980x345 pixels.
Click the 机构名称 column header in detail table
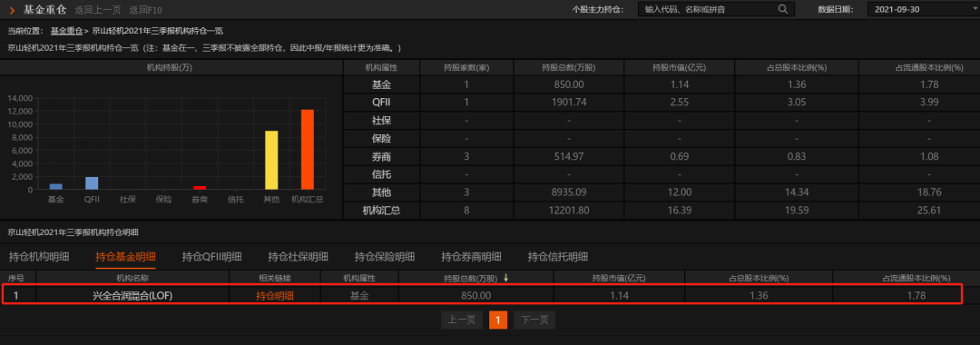point(132,278)
